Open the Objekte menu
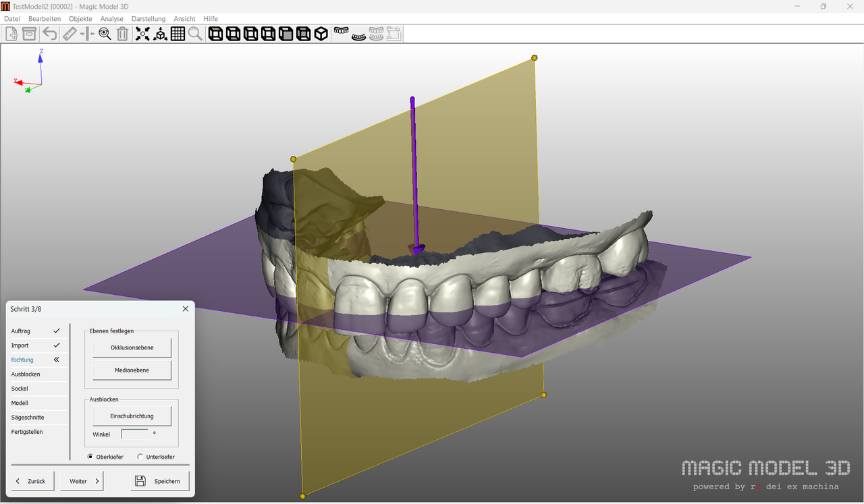Viewport: 864px width, 504px height. [x=80, y=19]
